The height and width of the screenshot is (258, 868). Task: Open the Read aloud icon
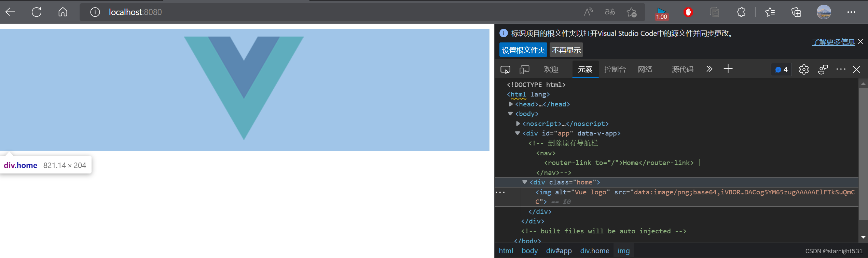[x=588, y=12]
